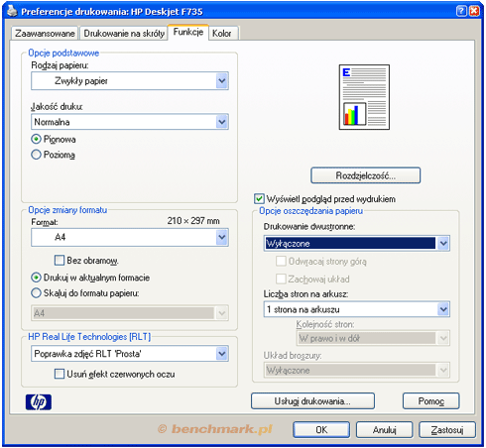486x448 pixels.
Task: Open the Format A4 paper size dropdown
Action: (x=130, y=237)
